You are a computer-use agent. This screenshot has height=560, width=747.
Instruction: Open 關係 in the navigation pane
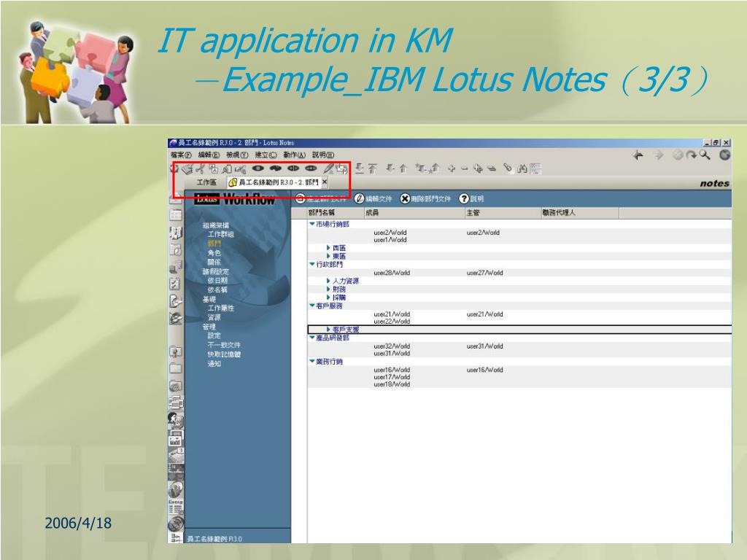coord(214,262)
